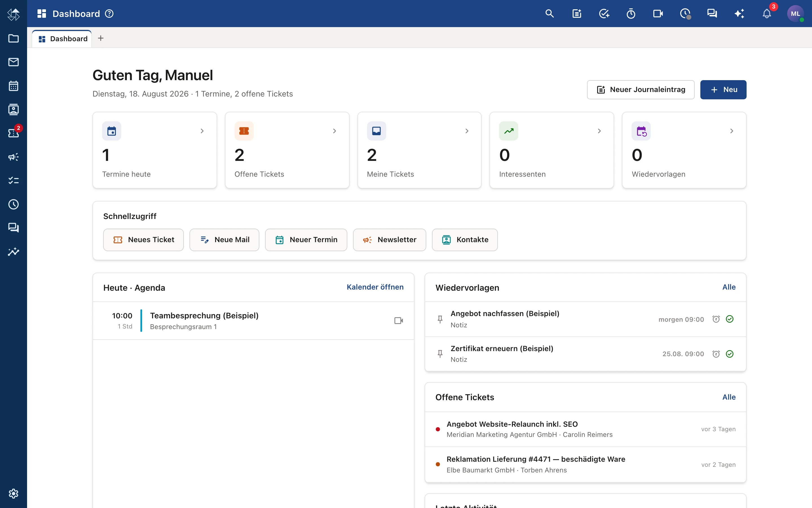Open the newsletter megaphone sidebar icon
The height and width of the screenshot is (508, 812).
click(x=14, y=157)
